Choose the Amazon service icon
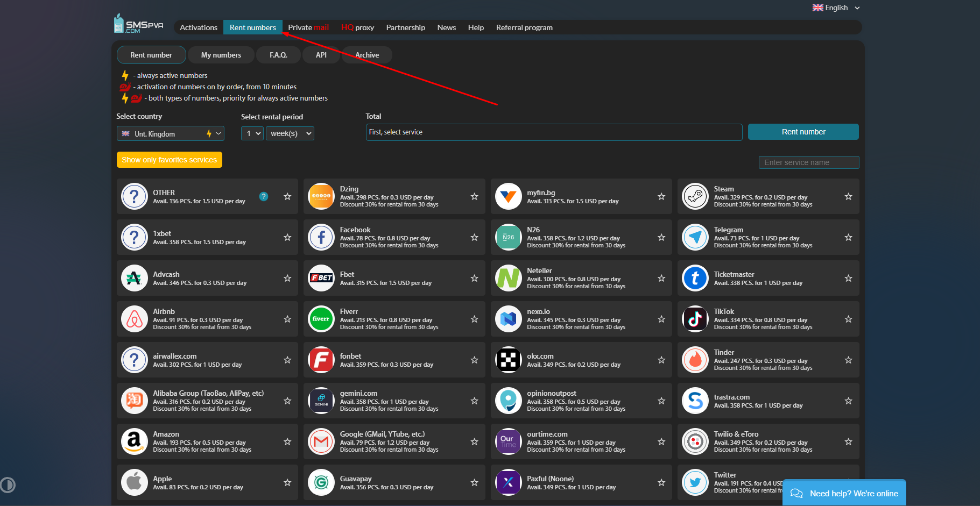This screenshot has width=980, height=506. (135, 441)
